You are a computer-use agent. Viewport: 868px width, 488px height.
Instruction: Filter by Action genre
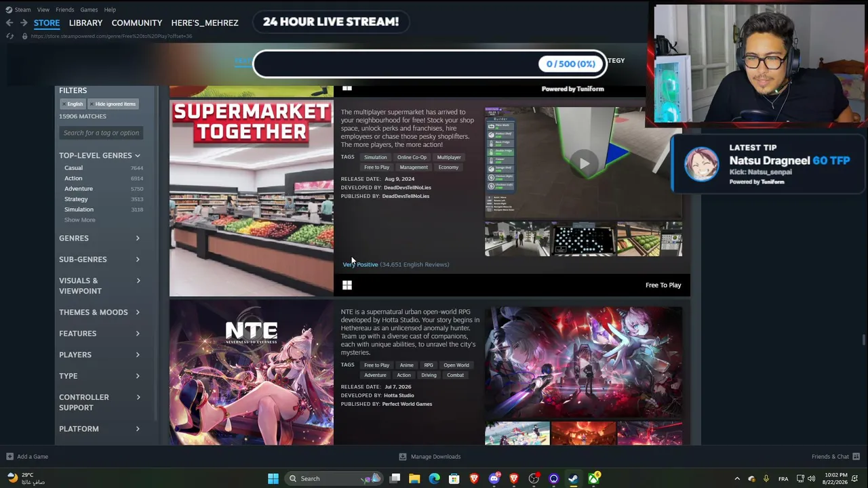click(x=73, y=178)
